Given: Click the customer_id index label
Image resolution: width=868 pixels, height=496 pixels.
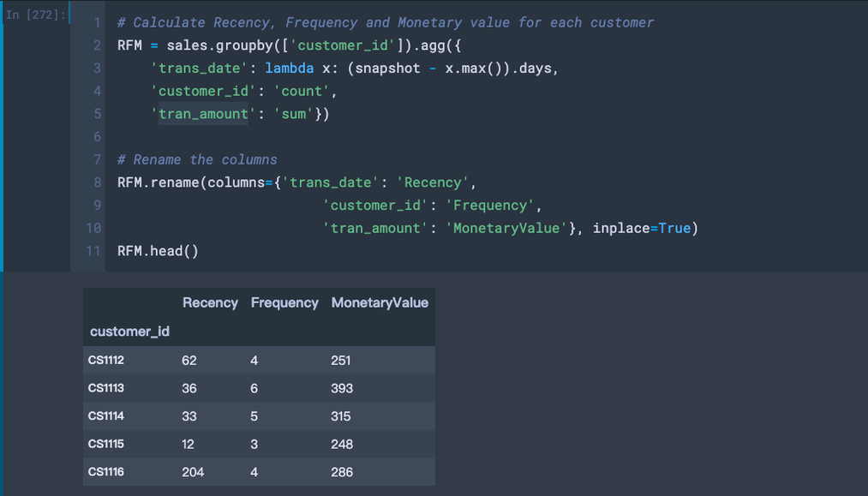Looking at the screenshot, I should coord(129,332).
